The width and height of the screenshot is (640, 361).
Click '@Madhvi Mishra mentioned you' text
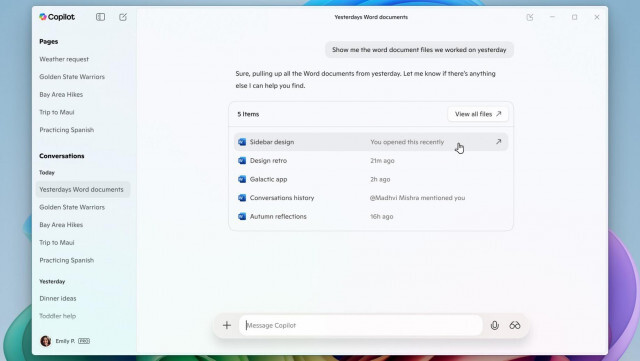click(417, 198)
